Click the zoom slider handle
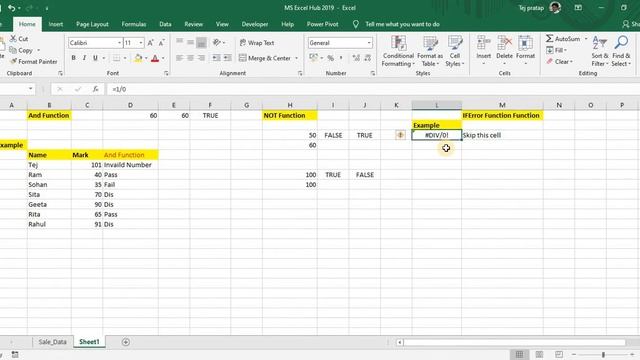The width and height of the screenshot is (640, 360). pyautogui.click(x=603, y=355)
